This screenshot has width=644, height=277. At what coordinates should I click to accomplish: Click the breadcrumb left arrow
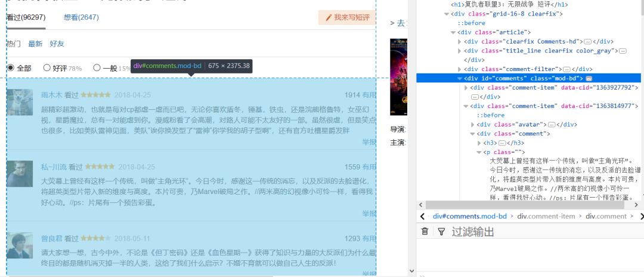(422, 216)
